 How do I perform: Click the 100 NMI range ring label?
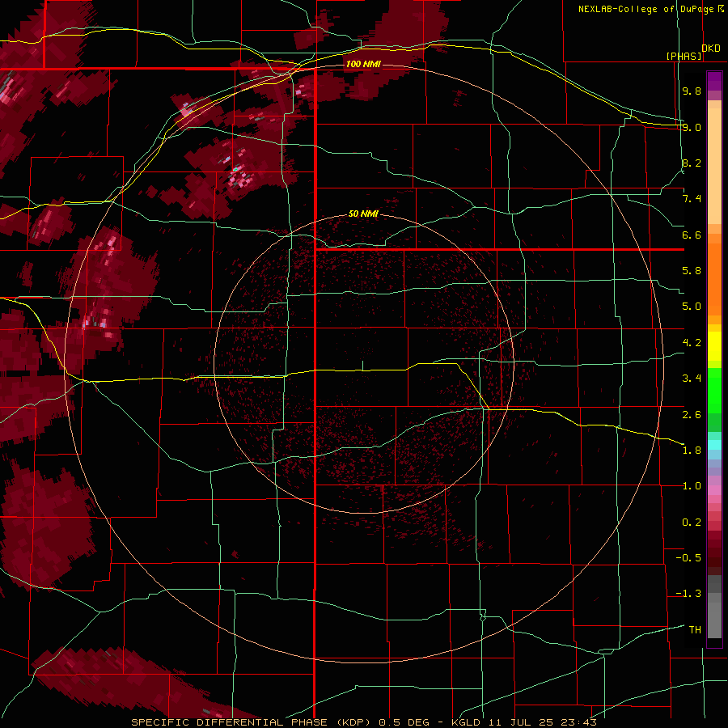[x=363, y=64]
